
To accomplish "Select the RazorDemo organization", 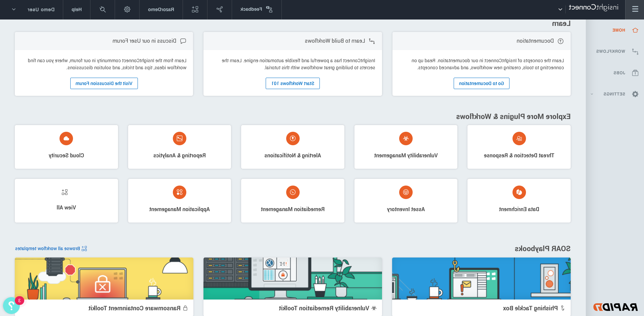I will (161, 9).
